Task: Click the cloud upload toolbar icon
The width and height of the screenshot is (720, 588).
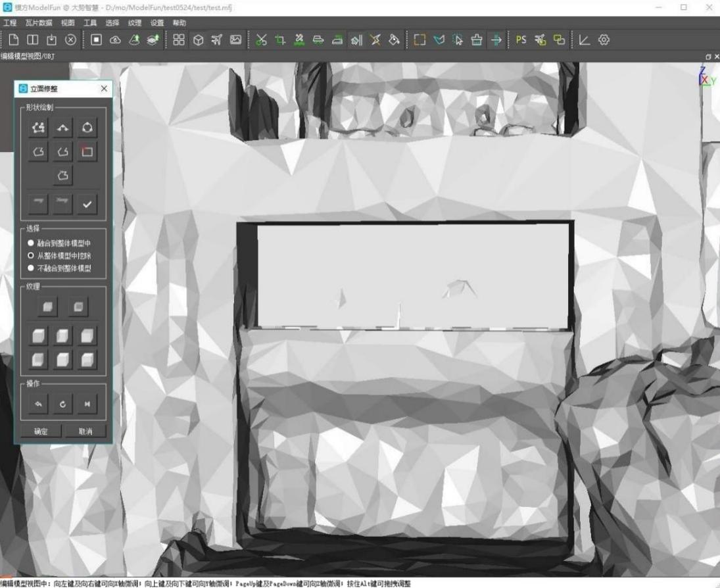Action: pos(115,40)
